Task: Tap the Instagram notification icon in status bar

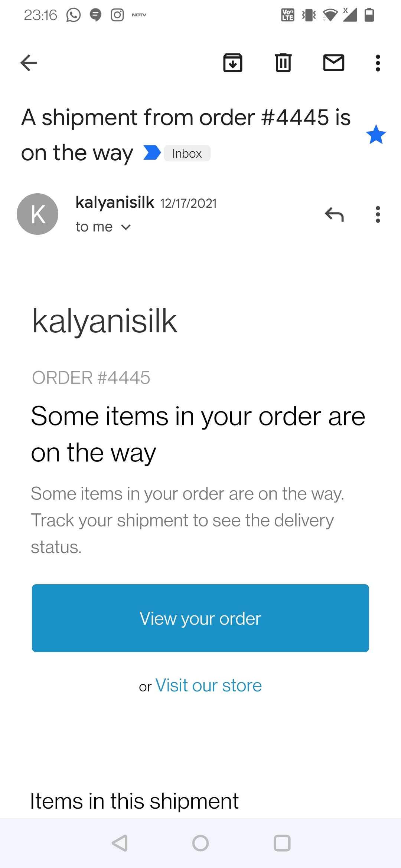Action: pos(117,15)
